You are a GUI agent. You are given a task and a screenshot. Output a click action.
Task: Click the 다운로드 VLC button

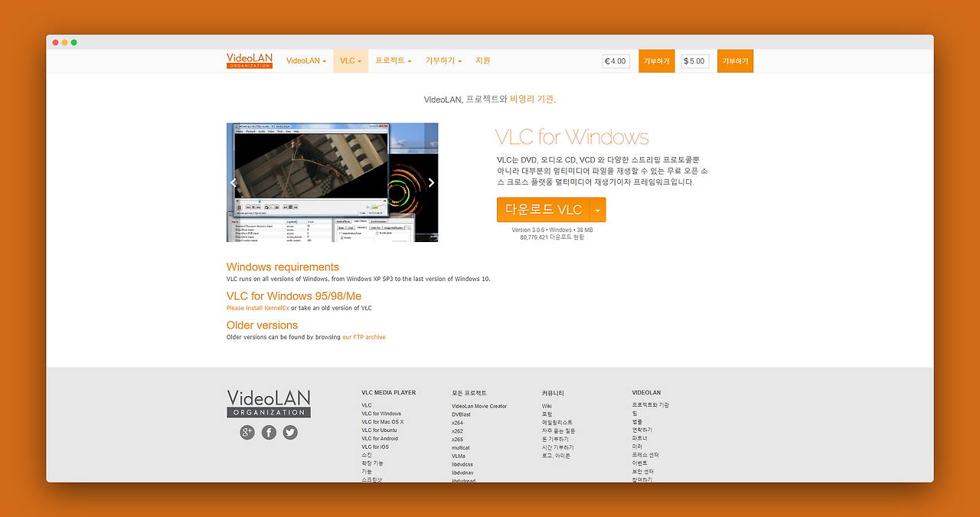click(544, 210)
